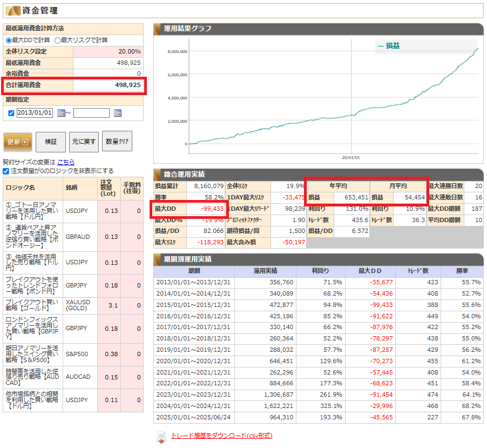
Task: Edit lot size for ①_ゴトー日アノマリー strategy
Action: click(x=109, y=211)
